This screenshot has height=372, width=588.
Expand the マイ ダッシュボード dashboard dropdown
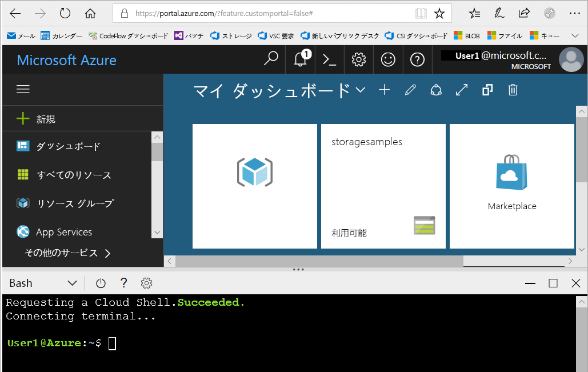click(361, 90)
